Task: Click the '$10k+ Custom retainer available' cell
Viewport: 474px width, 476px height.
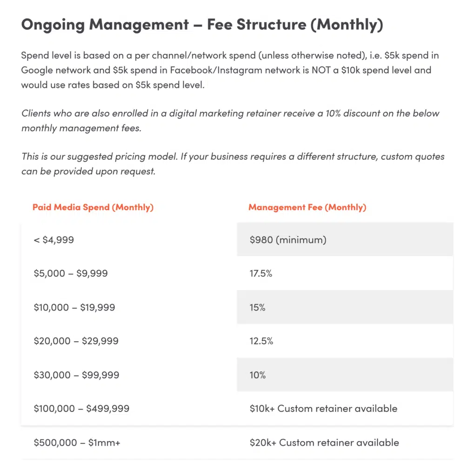Action: [x=323, y=409]
